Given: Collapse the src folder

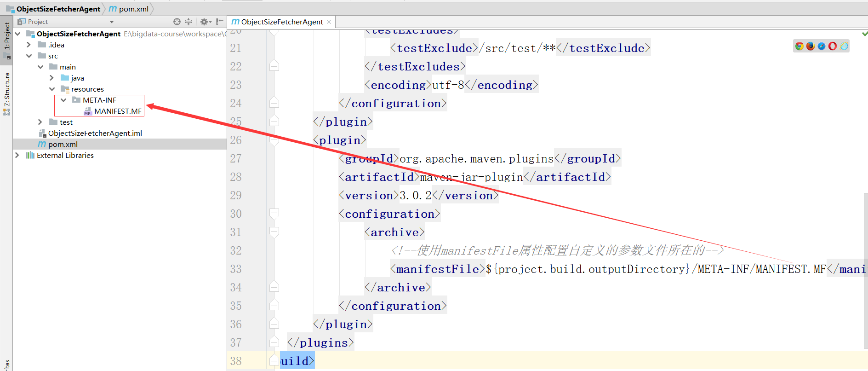Looking at the screenshot, I should point(29,56).
